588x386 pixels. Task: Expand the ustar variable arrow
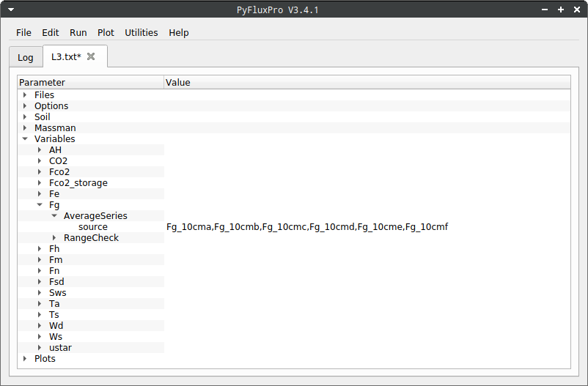(x=40, y=348)
